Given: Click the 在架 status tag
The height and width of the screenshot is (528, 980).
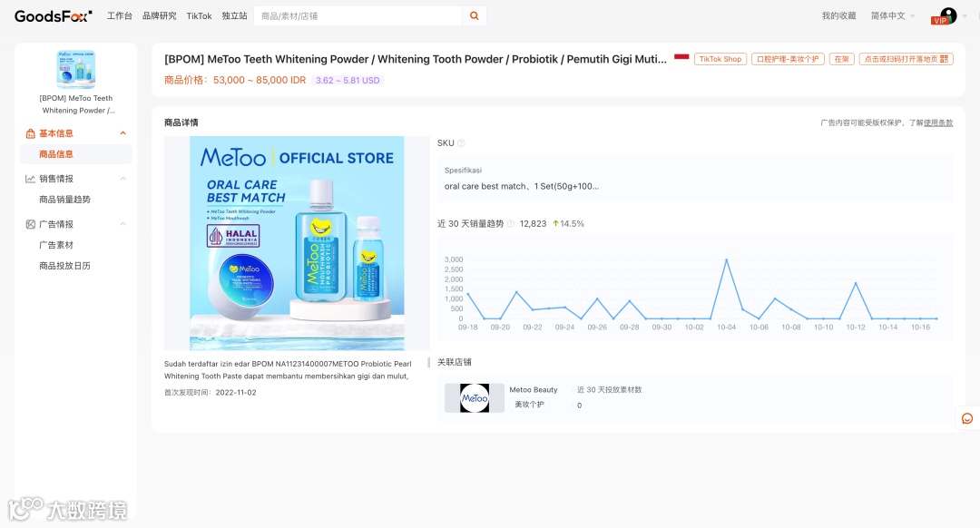Looking at the screenshot, I should (842, 59).
